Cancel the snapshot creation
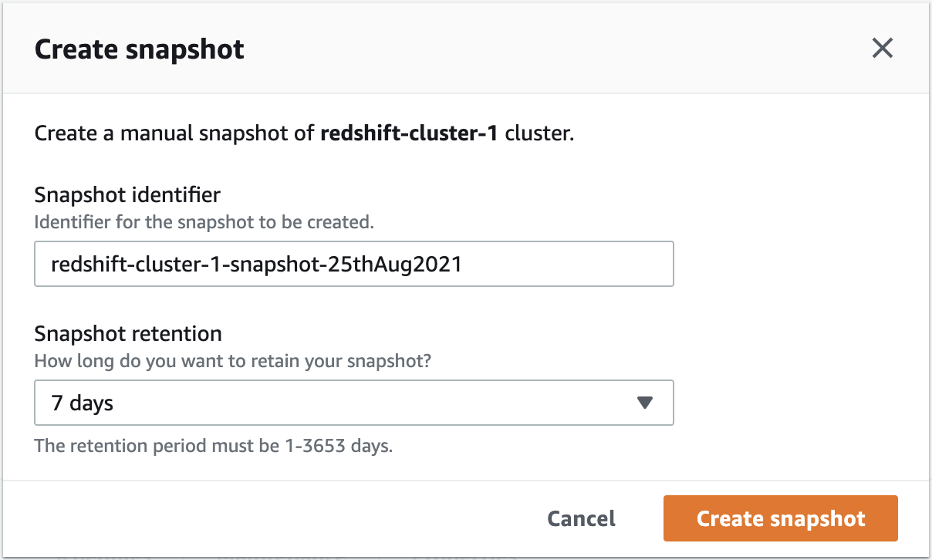 581,518
